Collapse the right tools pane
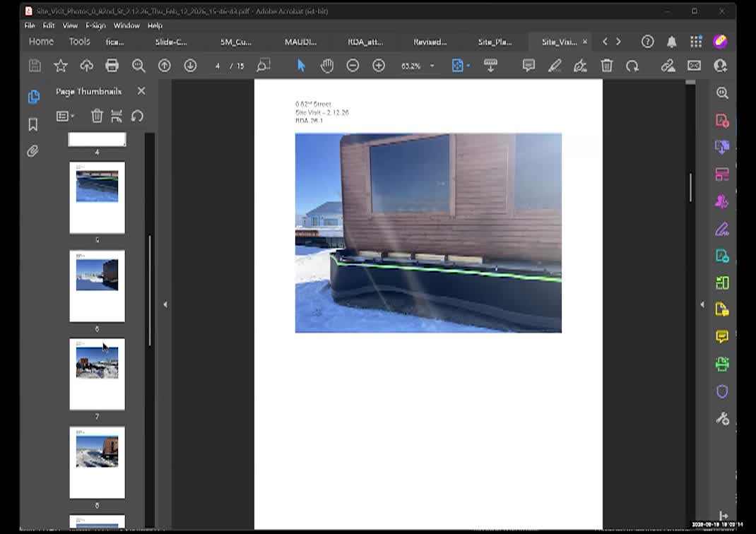The height and width of the screenshot is (534, 756). pos(702,304)
